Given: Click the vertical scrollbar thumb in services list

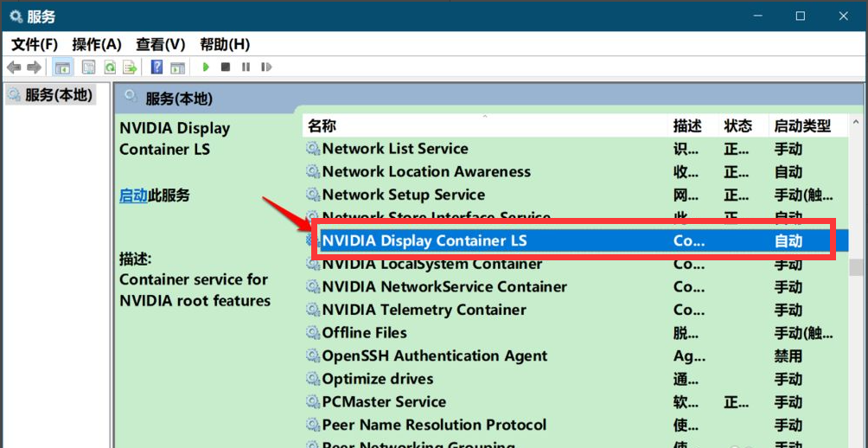Looking at the screenshot, I should click(x=856, y=268).
